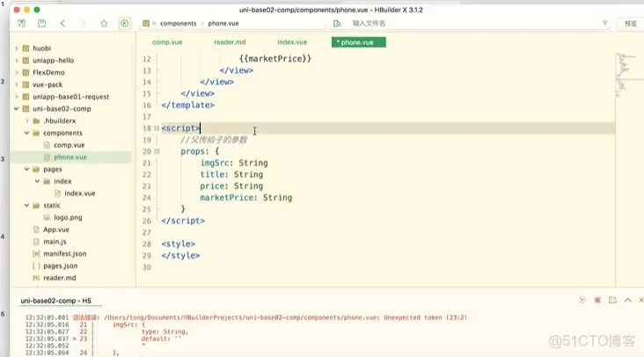Click the {{marketPrice}} template line
Image resolution: width=644 pixels, height=357 pixels.
coord(275,59)
